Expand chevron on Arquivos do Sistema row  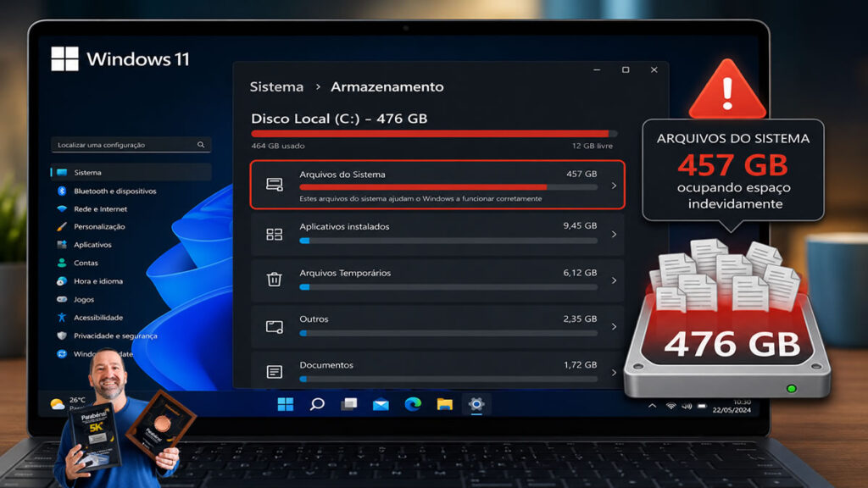614,186
